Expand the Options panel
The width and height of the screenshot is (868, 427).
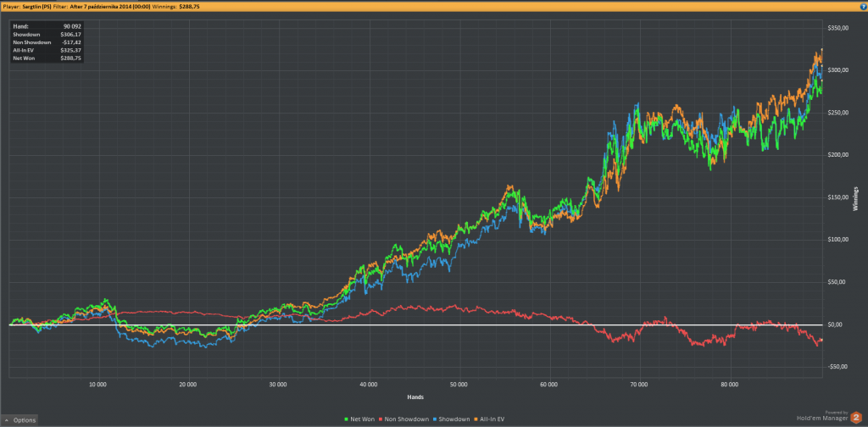coord(19,420)
